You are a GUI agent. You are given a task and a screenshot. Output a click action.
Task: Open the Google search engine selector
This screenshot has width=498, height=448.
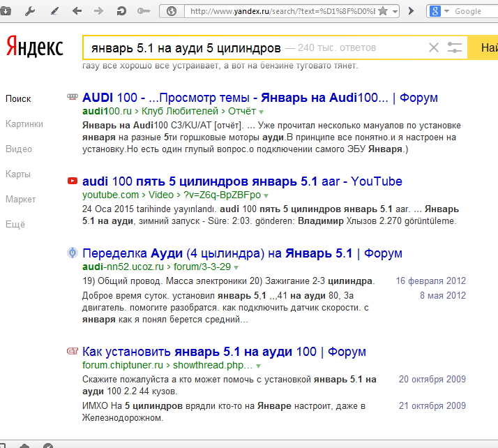pos(439,11)
